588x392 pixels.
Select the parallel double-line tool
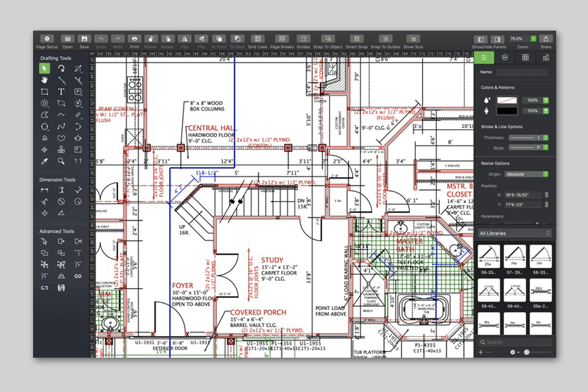(x=78, y=115)
